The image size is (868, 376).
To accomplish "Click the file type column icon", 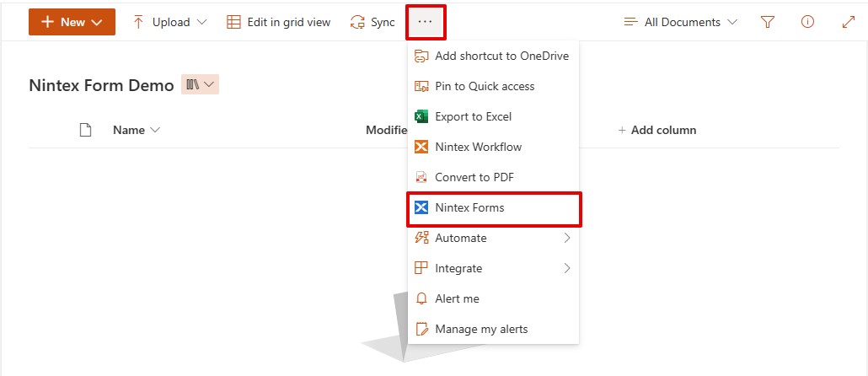I will 85,130.
